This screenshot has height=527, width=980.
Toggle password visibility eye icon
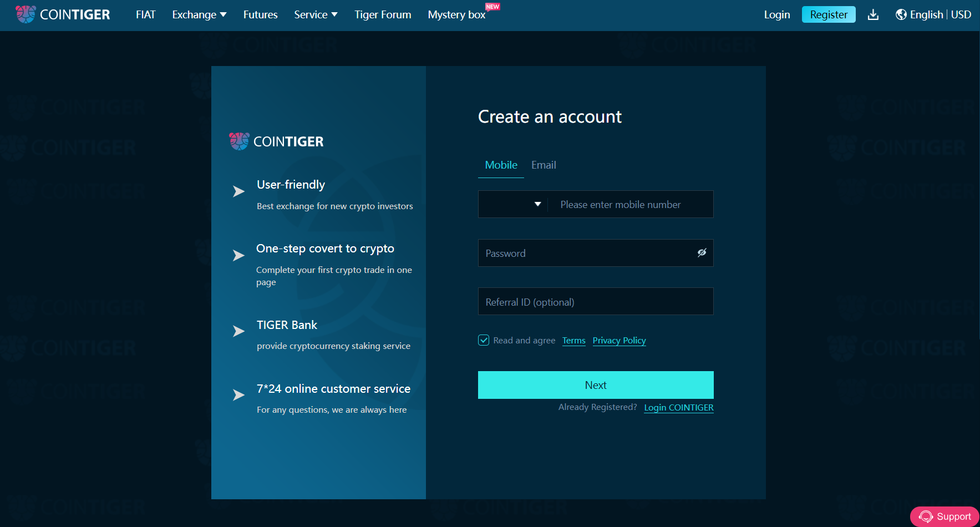click(x=702, y=253)
